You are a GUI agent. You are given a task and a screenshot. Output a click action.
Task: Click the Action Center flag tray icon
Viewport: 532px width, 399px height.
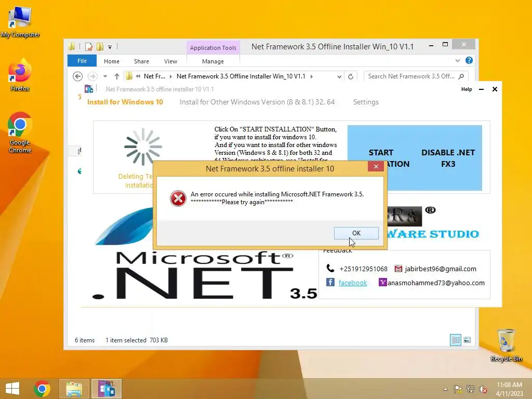(x=458, y=389)
